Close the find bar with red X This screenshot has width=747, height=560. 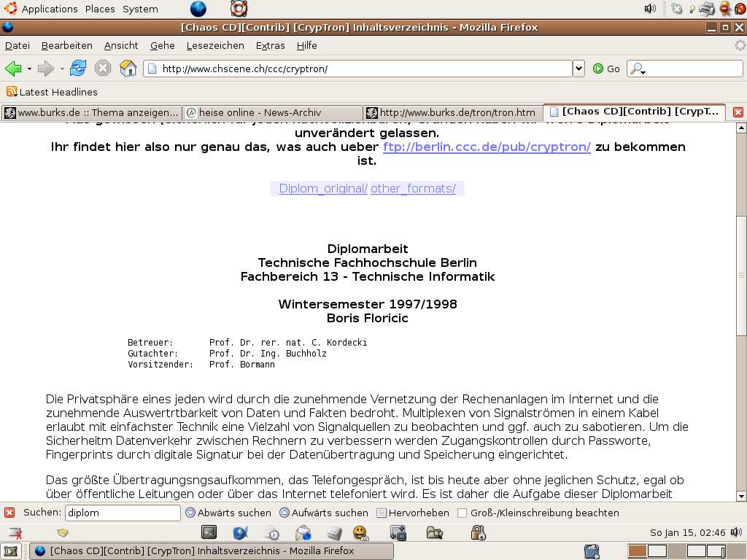pos(9,513)
